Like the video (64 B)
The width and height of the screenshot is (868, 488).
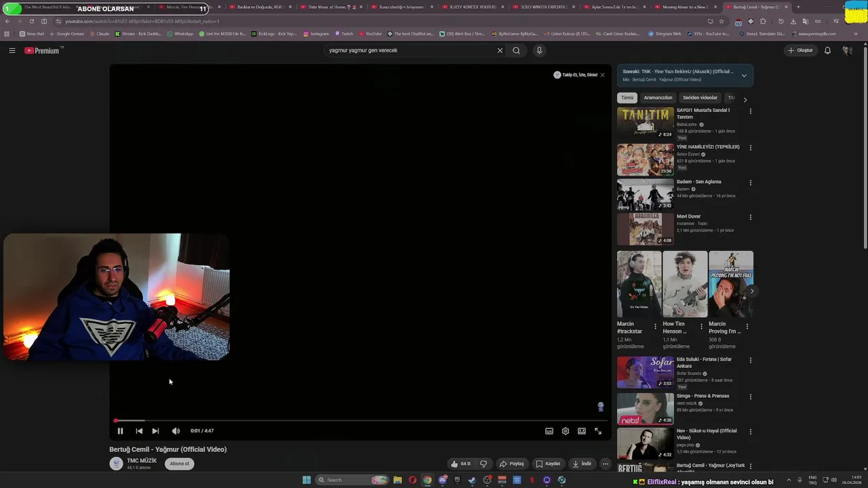pyautogui.click(x=460, y=464)
